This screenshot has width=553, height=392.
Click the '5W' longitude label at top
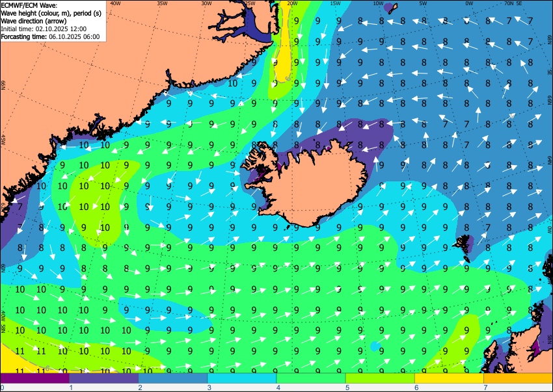coord(424,3)
